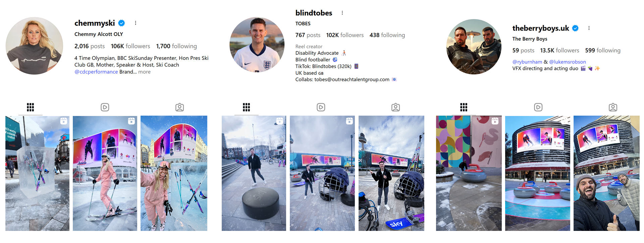Open theberryboys.uk tagged tab icon

coord(613,107)
